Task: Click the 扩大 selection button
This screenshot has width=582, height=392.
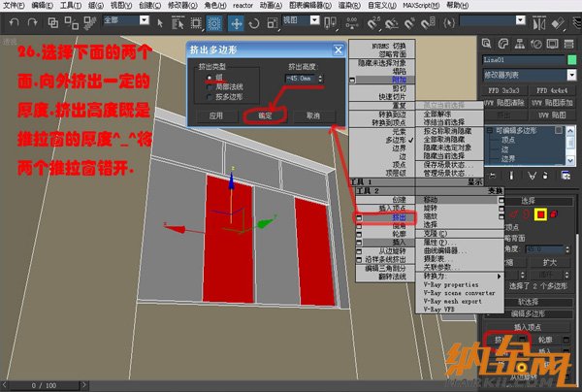Action: (550, 262)
